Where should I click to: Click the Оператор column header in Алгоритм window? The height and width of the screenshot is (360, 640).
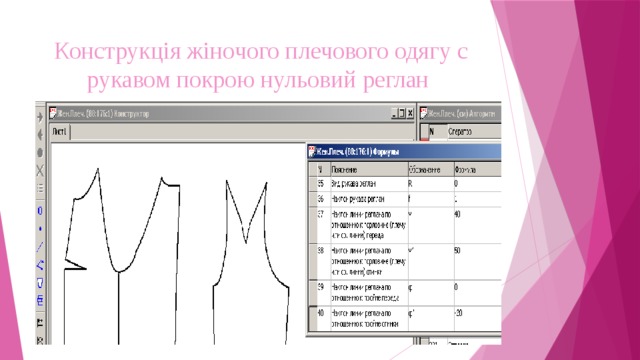[x=473, y=131]
